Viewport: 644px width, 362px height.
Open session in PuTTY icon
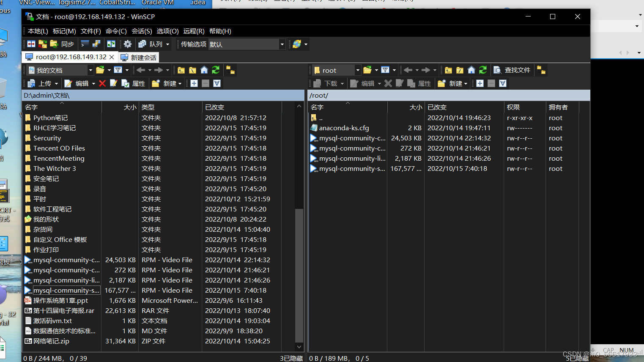96,44
